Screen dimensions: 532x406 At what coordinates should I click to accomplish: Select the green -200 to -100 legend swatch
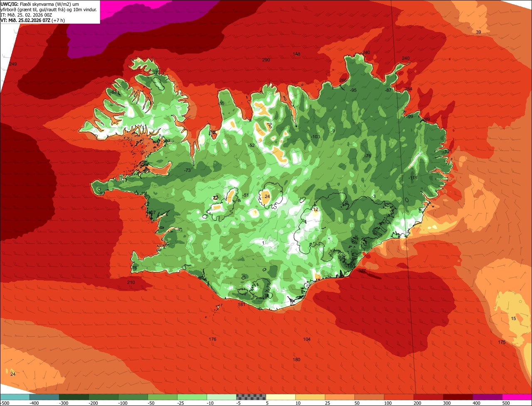103,397
